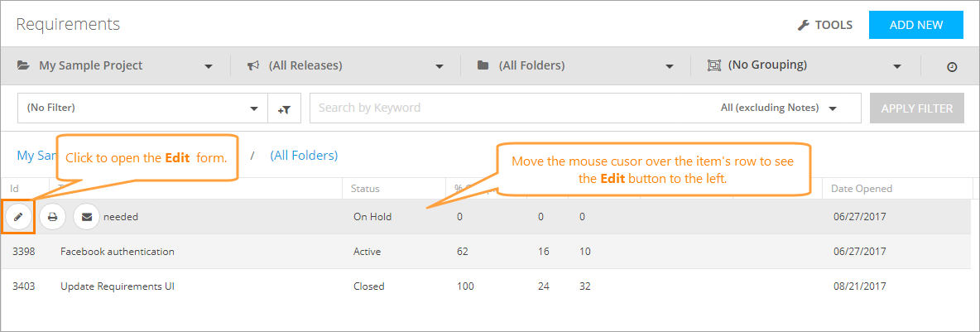This screenshot has height=332, width=980.
Task: Expand the My Sample Project dropdown
Action: pos(209,66)
